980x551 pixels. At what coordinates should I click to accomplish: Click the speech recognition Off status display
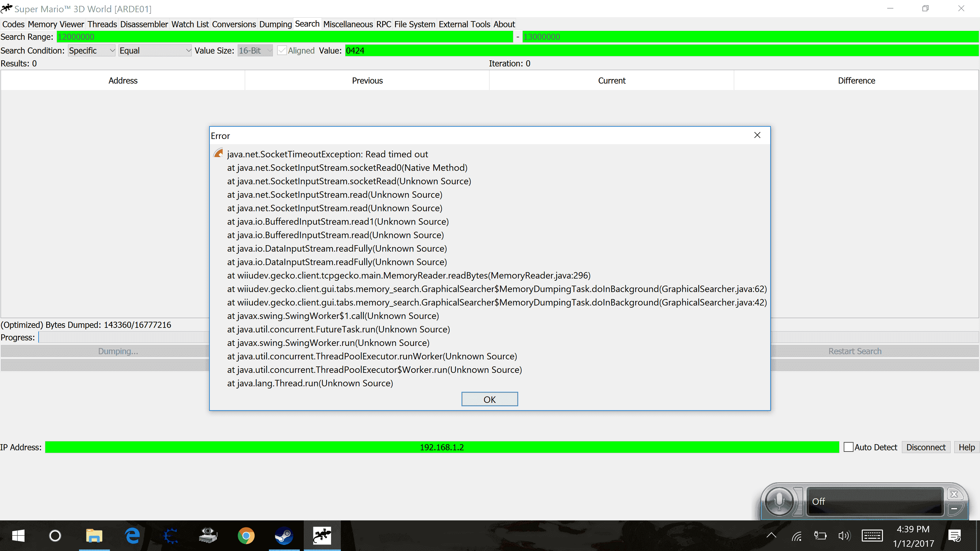point(875,501)
